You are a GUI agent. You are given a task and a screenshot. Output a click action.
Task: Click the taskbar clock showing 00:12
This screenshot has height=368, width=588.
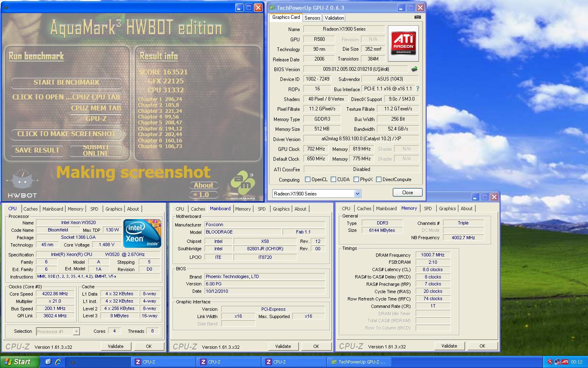[577, 362]
